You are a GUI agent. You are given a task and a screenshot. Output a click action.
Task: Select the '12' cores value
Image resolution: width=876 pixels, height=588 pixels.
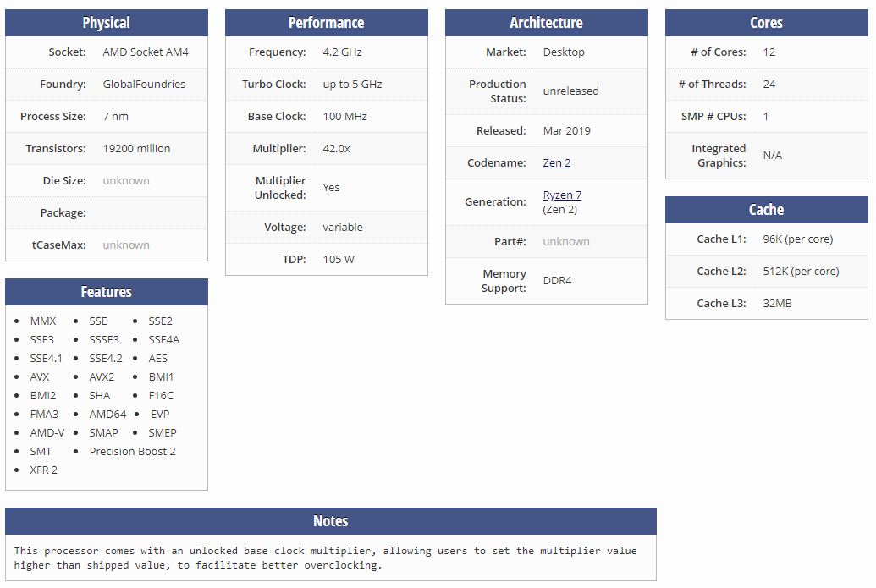tap(769, 52)
